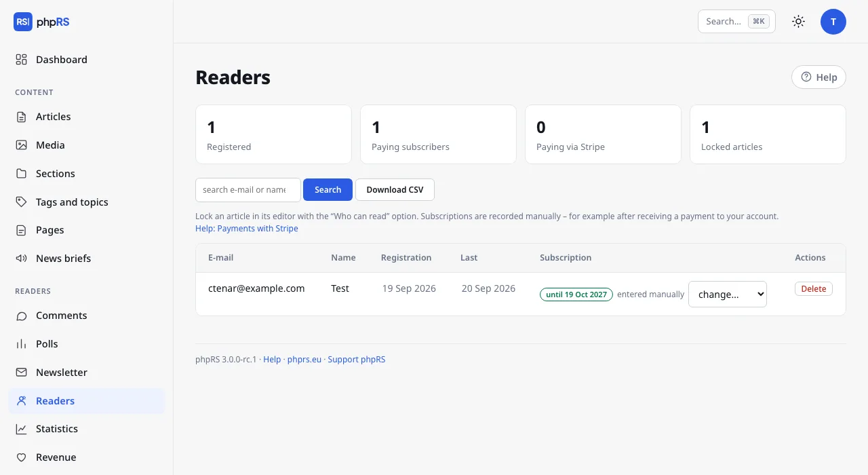Click last visit date 20 Sep 2026
The image size is (868, 475).
click(488, 288)
